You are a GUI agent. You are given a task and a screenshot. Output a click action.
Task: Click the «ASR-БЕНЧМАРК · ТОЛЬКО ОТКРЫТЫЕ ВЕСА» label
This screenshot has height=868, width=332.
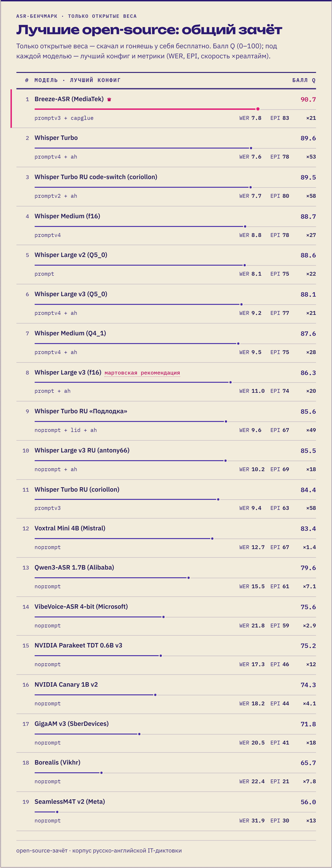(77, 16)
